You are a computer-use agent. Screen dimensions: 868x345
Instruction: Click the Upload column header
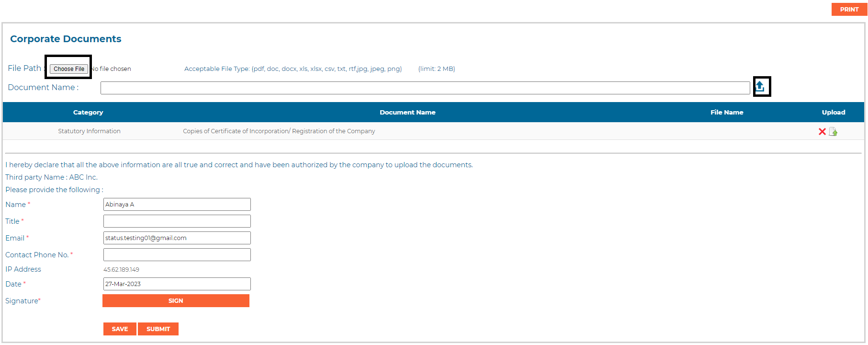pyautogui.click(x=833, y=113)
